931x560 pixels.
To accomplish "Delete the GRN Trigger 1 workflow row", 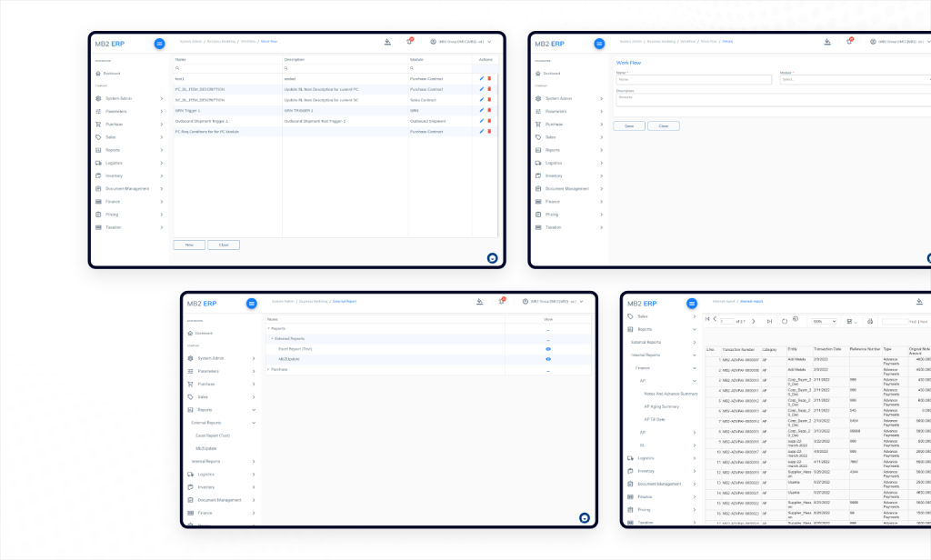I will [x=488, y=110].
